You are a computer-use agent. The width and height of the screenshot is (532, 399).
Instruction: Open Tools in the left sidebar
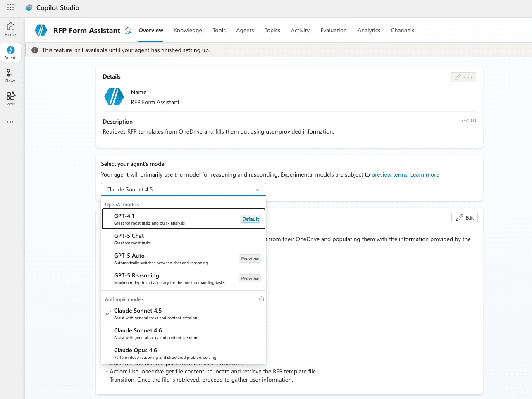click(11, 99)
